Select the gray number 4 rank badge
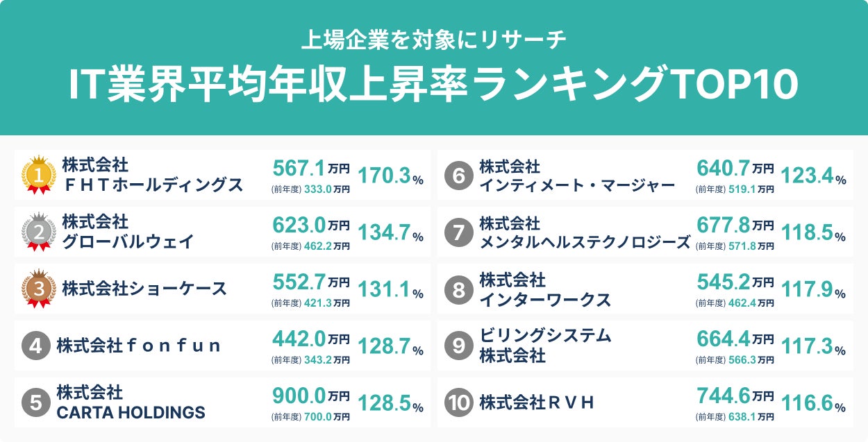The width and height of the screenshot is (868, 442). [35, 346]
